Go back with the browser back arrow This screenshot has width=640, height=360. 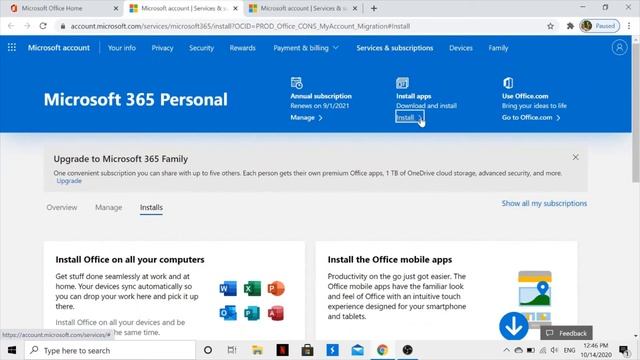[x=11, y=26]
